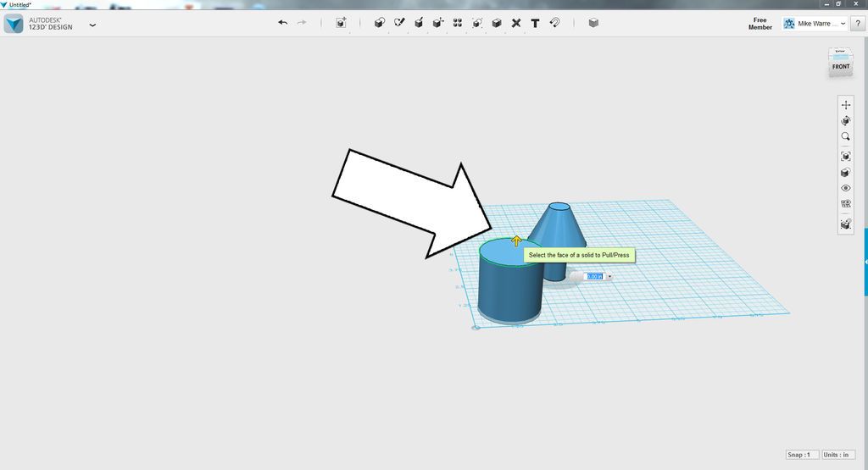Expand the distance value dropdown arrow
The width and height of the screenshot is (868, 470).
[609, 276]
